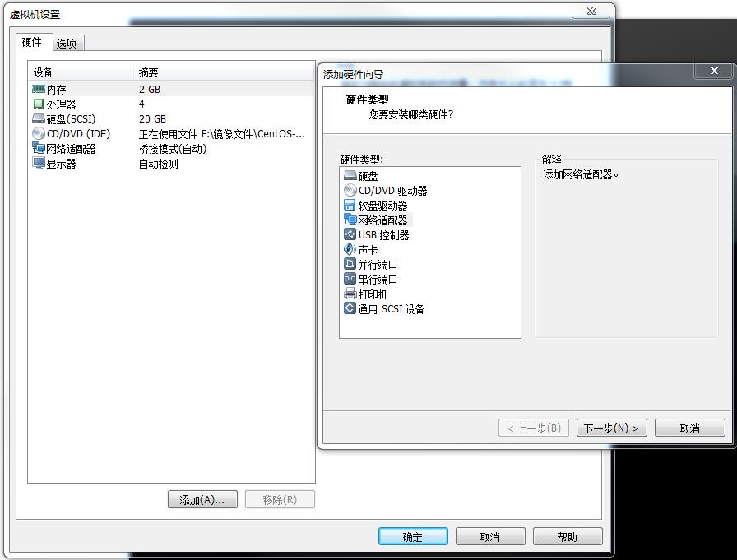Click the 硬盘(SCSI) disk icon in device list
737x560 pixels.
(39, 118)
